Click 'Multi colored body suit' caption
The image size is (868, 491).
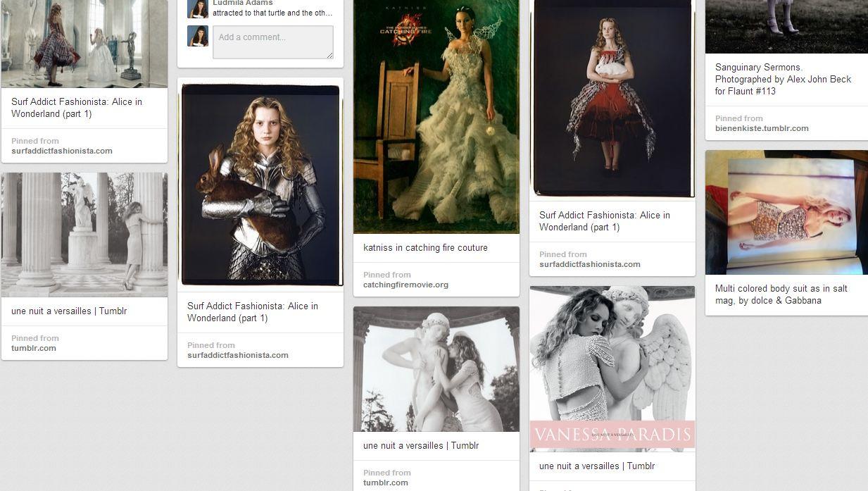coord(781,294)
